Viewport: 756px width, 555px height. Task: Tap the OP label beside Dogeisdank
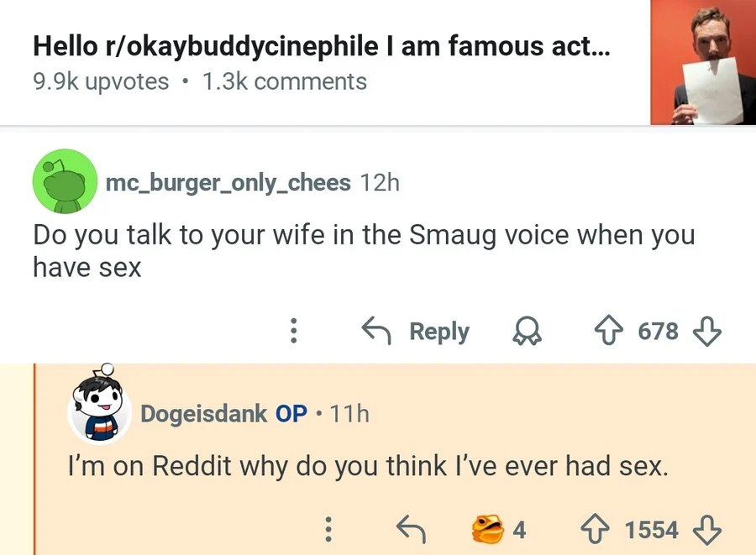tap(291, 414)
